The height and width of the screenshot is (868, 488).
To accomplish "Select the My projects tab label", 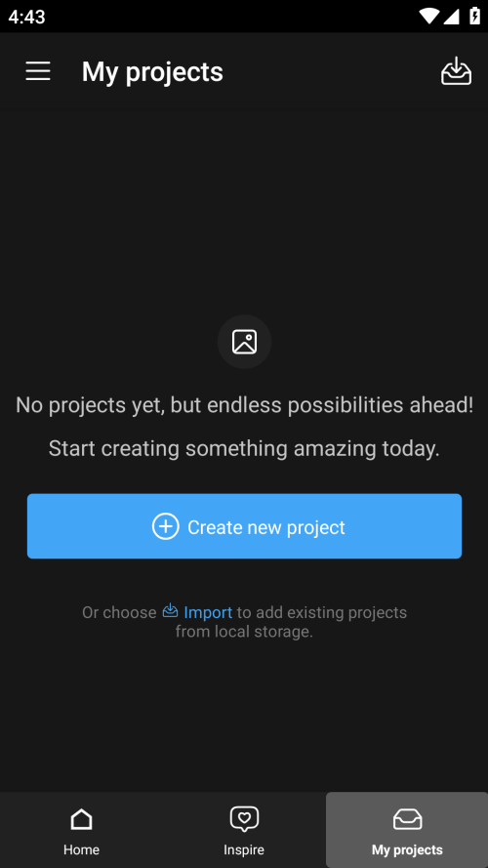I will pyautogui.click(x=407, y=849).
